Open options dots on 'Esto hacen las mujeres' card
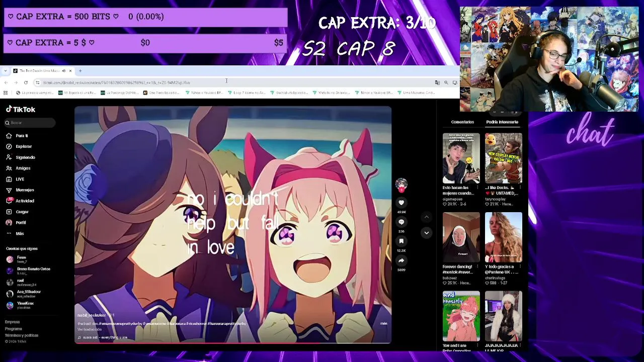The width and height of the screenshot is (644, 362). pos(477,188)
